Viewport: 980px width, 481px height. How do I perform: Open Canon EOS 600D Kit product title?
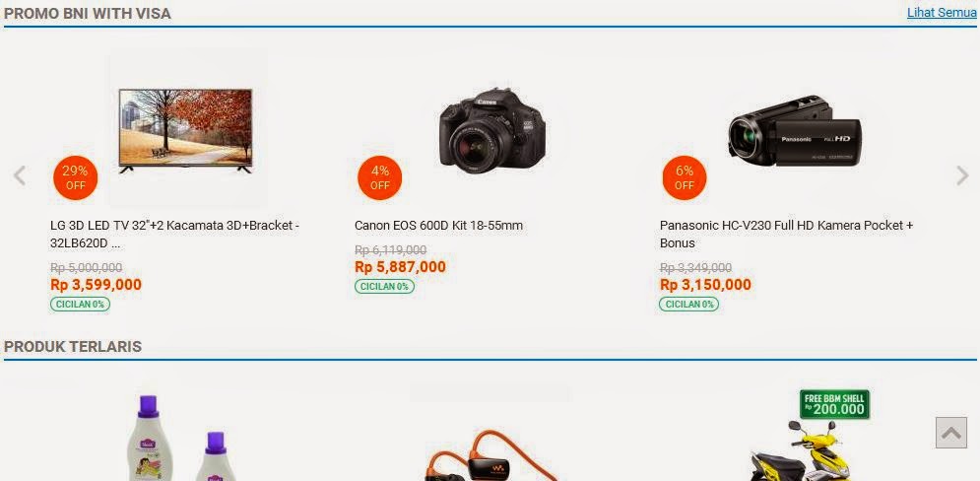tap(438, 225)
